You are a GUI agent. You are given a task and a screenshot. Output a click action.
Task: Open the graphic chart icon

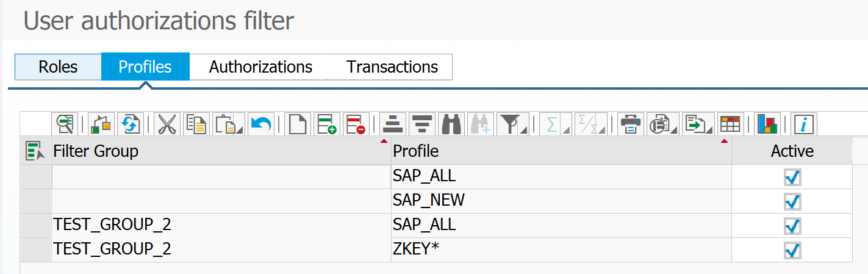[x=767, y=124]
